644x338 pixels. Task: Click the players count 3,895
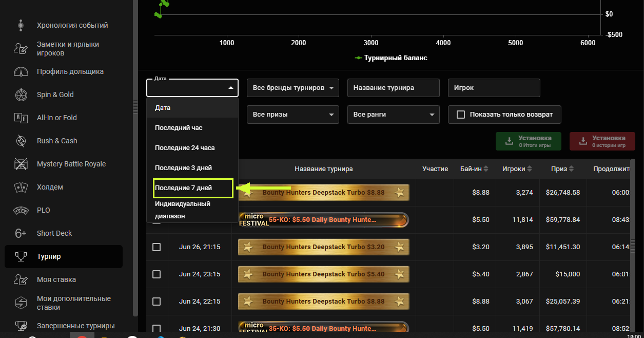point(523,247)
